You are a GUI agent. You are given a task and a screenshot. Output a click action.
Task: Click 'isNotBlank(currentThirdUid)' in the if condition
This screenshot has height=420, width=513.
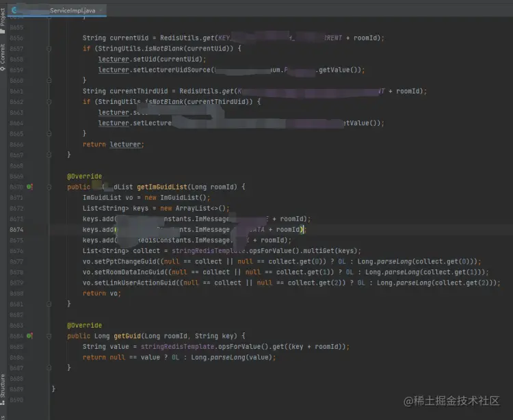(x=198, y=102)
